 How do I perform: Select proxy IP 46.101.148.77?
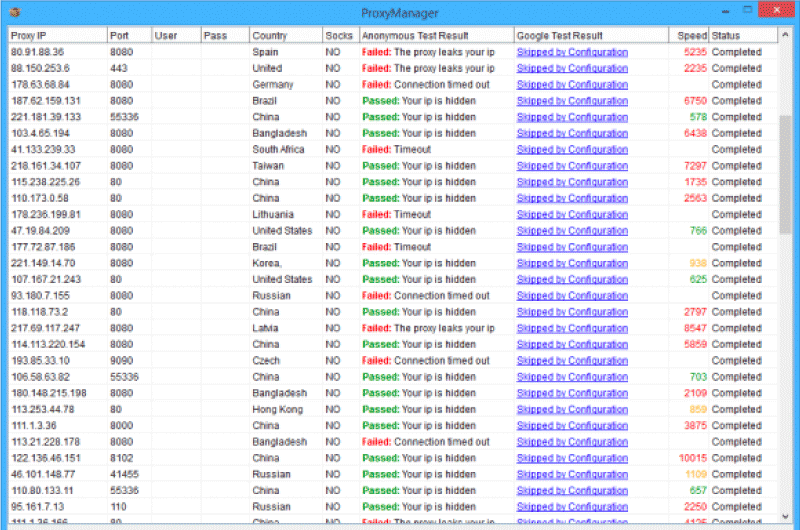point(43,474)
